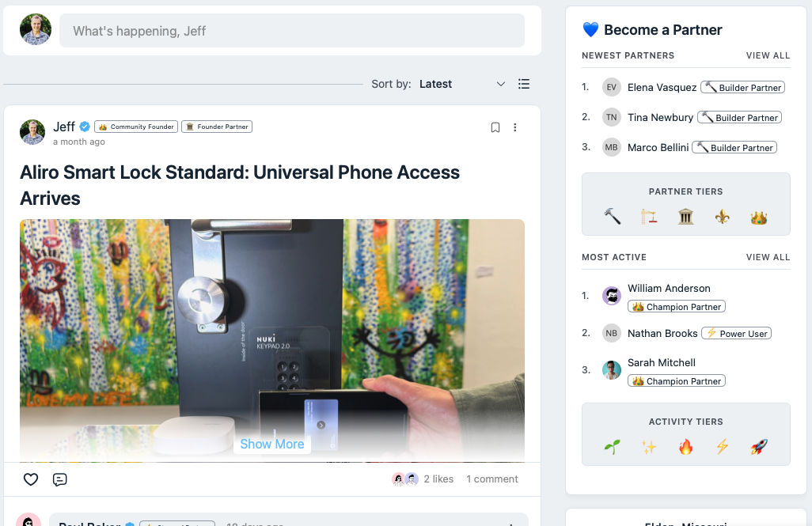Select the fire Activity Tier icon
812x526 pixels.
(685, 446)
